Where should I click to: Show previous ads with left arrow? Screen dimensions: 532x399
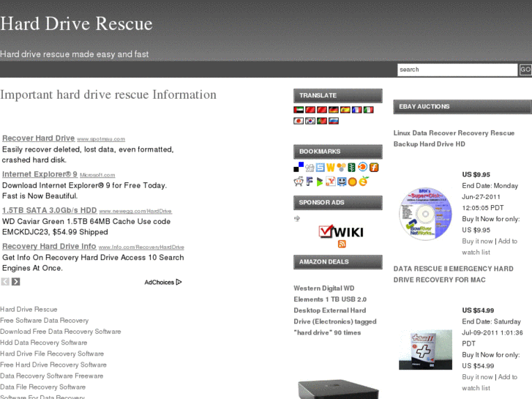5,282
